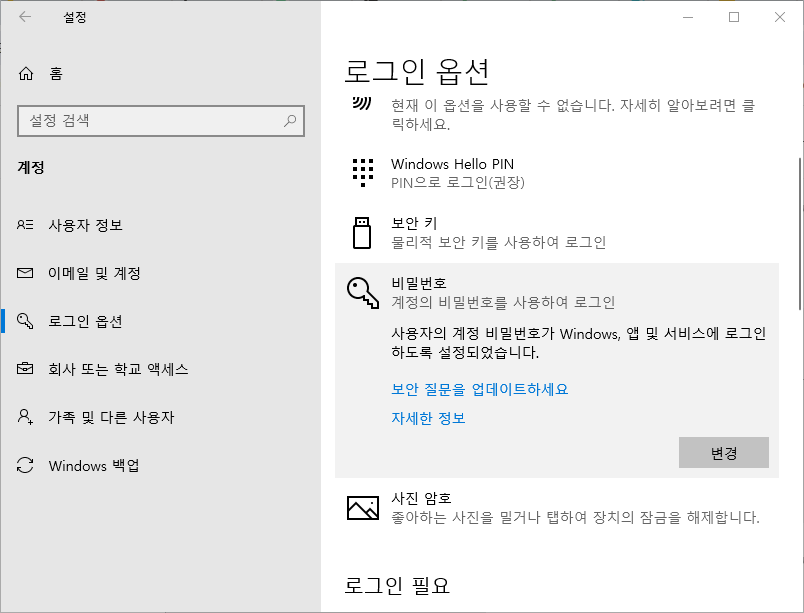Minimize the 설정 window
Viewport: 804px width, 613px height.
[x=688, y=17]
